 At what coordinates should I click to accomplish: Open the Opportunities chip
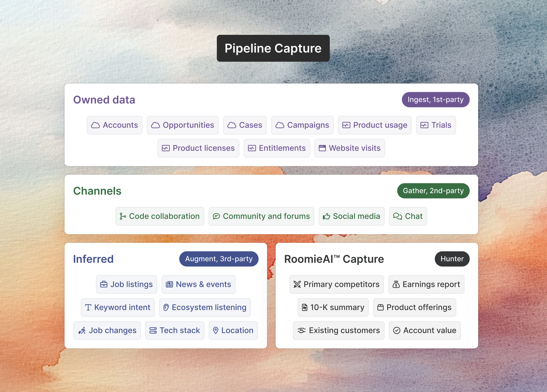tap(183, 125)
